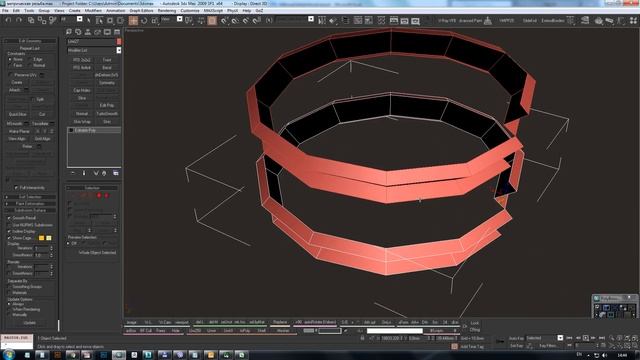
Task: Click the Remove Modifier trash icon
Action: click(x=104, y=173)
